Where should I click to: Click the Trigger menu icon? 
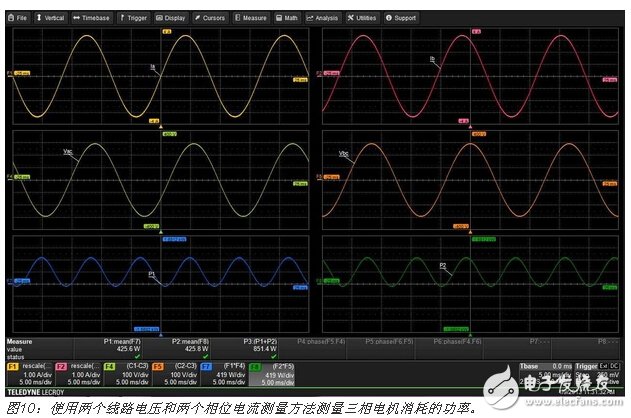coord(123,17)
